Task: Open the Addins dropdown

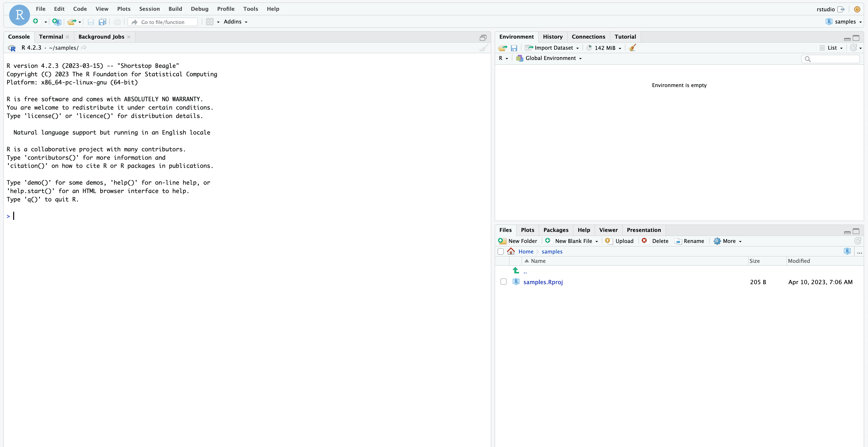Action: [x=236, y=22]
